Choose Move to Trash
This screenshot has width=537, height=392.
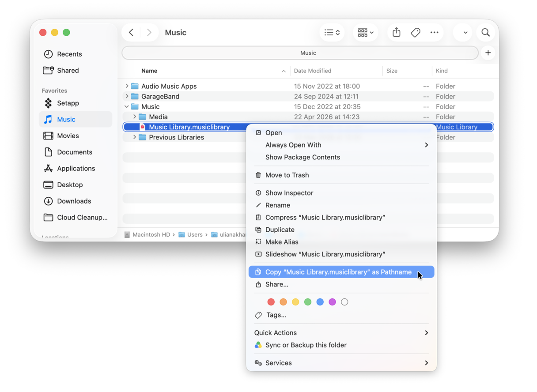[x=341, y=175]
